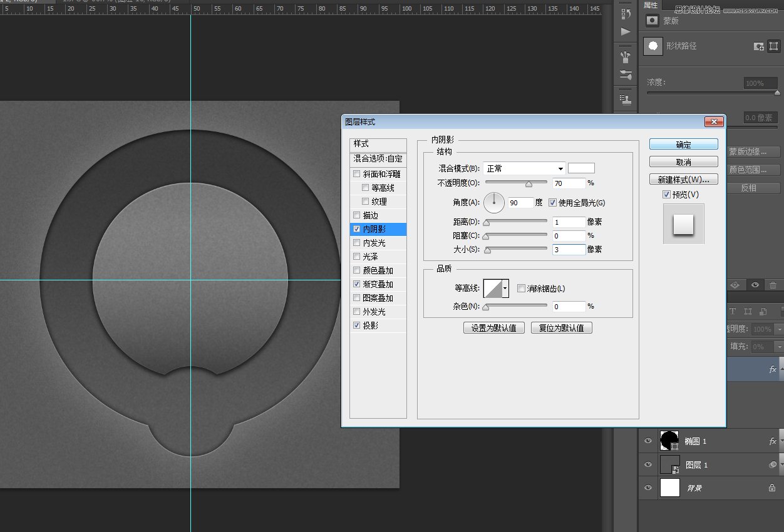Click the delete mask trash icon

773,285
